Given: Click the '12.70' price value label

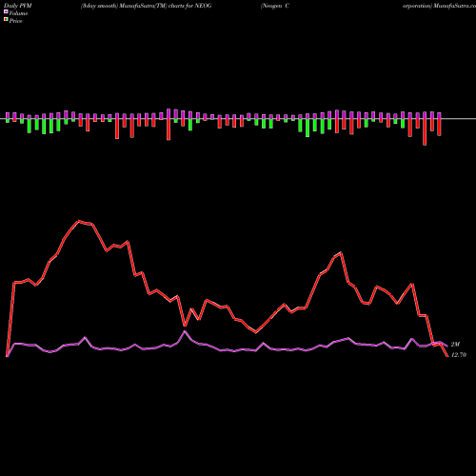Looking at the screenshot, I should click(459, 355).
